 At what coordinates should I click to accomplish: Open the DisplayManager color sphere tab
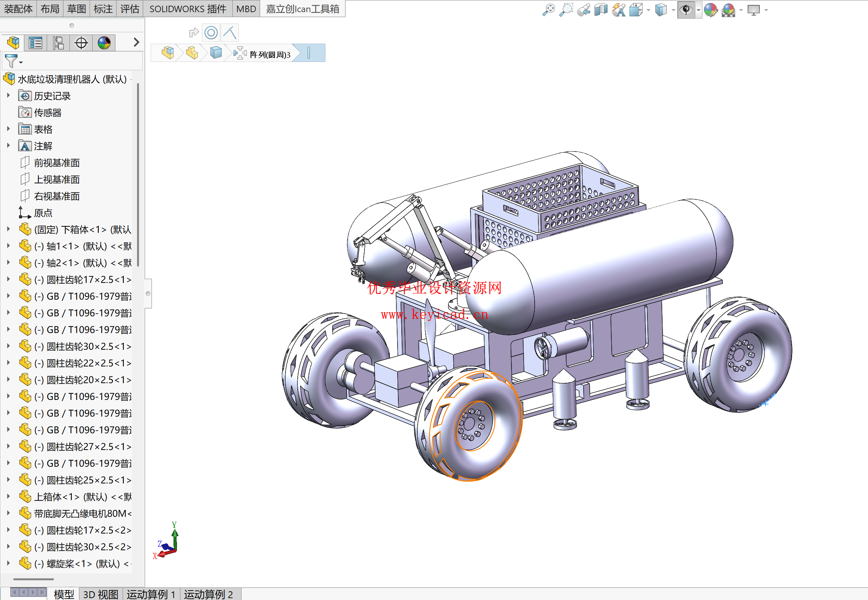104,43
